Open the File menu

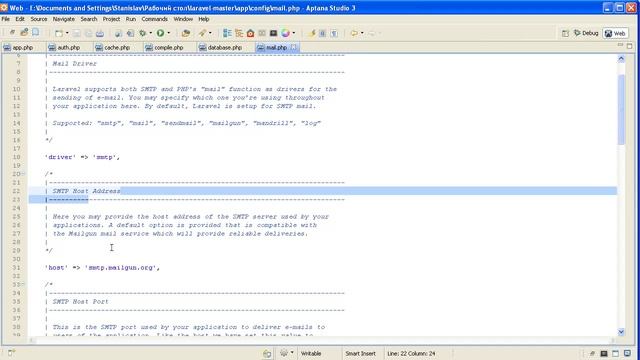click(x=6, y=19)
